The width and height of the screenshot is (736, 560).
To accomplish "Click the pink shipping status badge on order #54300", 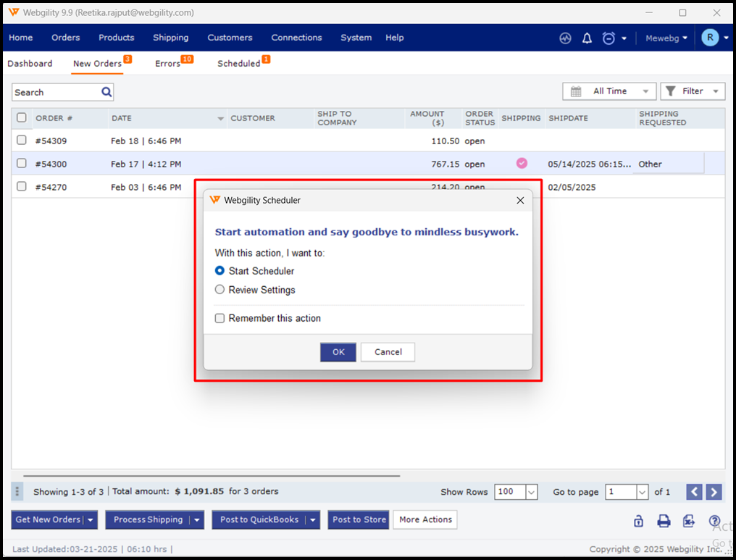I will click(x=521, y=164).
